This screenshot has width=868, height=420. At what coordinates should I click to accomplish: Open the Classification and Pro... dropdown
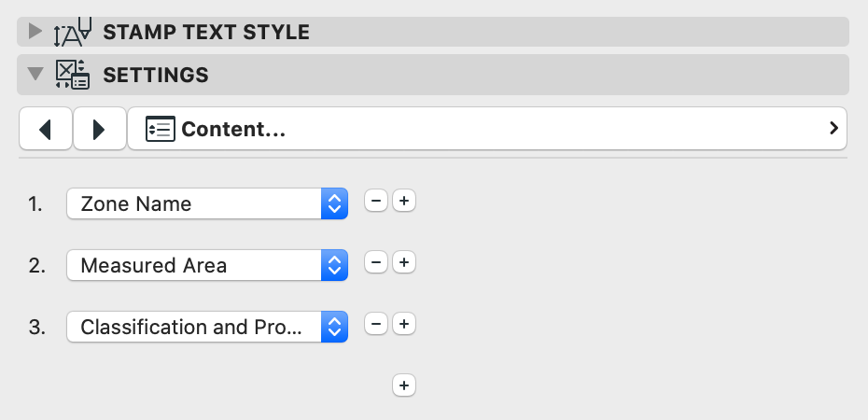(x=206, y=327)
